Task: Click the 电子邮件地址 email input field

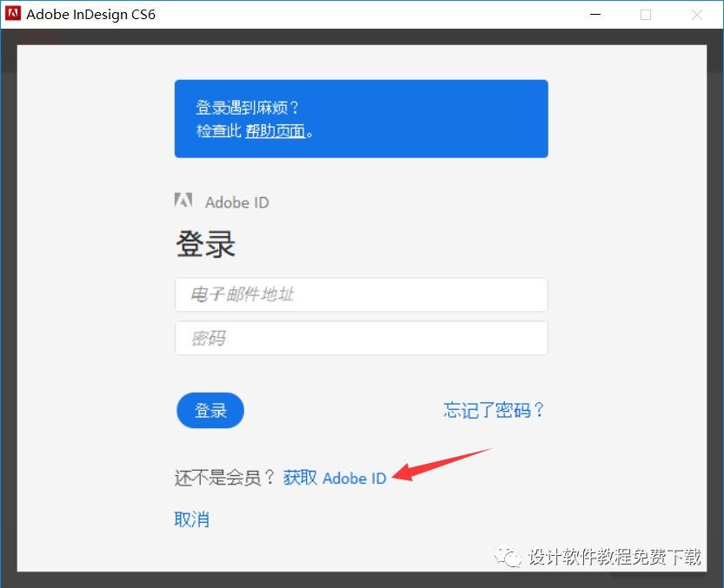Action: pyautogui.click(x=361, y=294)
